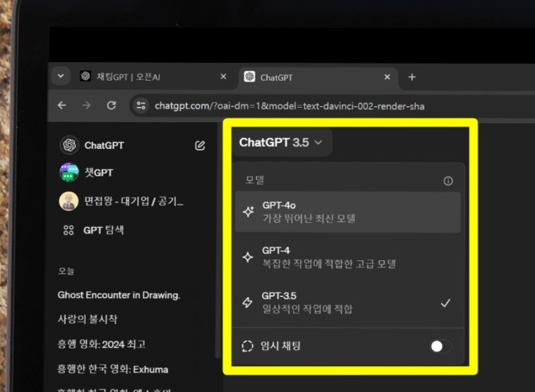The image size is (535, 392).
Task: Go back to previous page
Action: click(x=62, y=105)
